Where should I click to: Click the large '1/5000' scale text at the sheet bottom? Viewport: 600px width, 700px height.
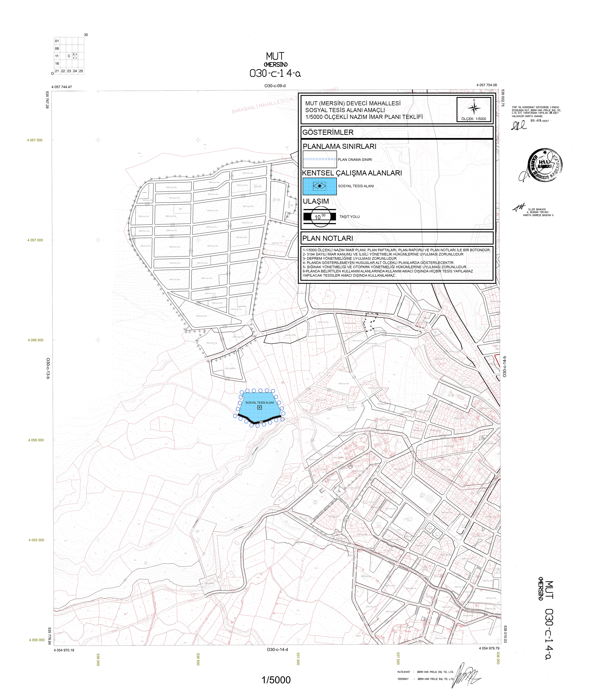click(x=276, y=680)
